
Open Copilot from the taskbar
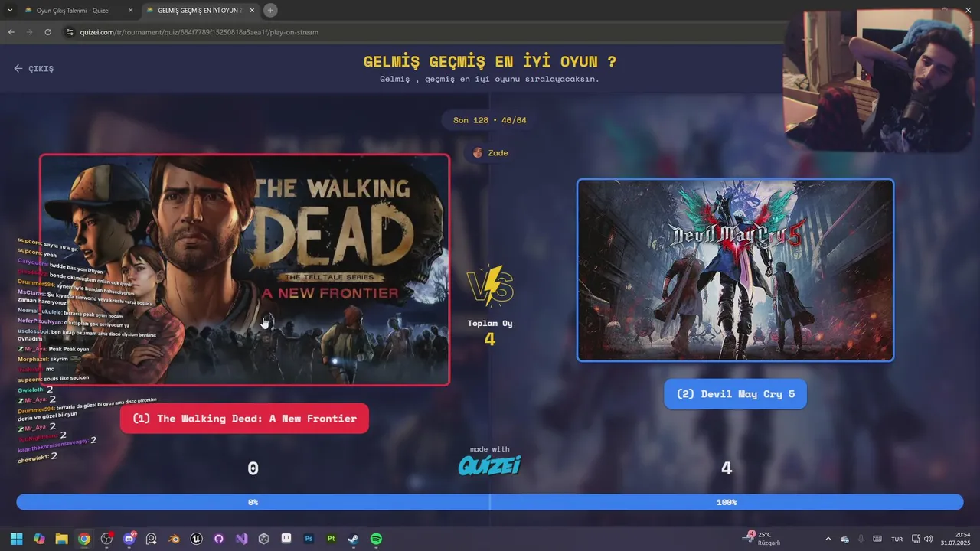pos(39,539)
